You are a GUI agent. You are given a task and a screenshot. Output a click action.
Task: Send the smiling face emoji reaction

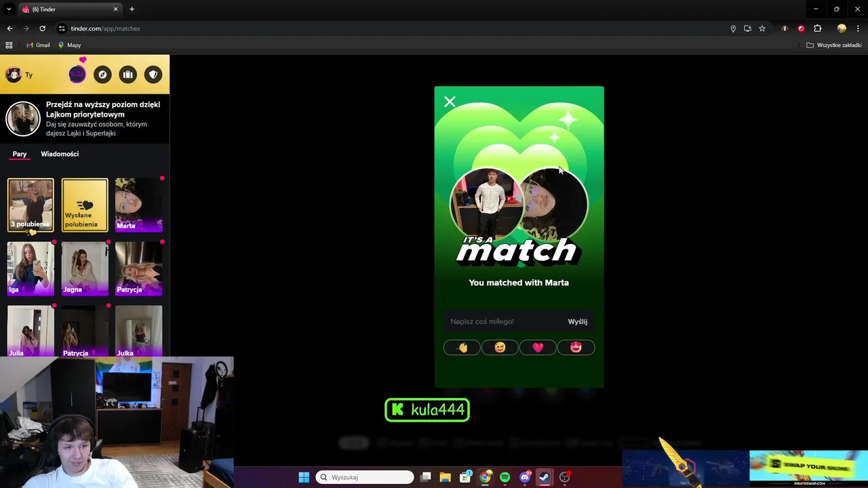pyautogui.click(x=500, y=348)
